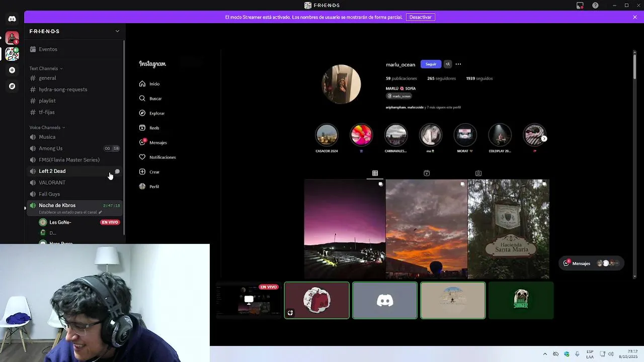Image resolution: width=644 pixels, height=362 pixels.
Task: Join the FMS(Flavia Master Series) voice channel
Action: pos(74,160)
